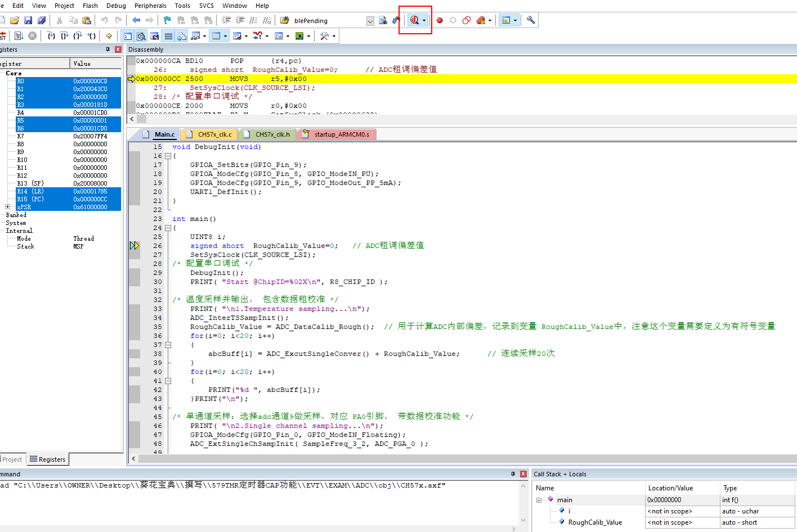Click the Stop execution icon
Image resolution: width=797 pixels, height=532 pixels.
click(33, 36)
